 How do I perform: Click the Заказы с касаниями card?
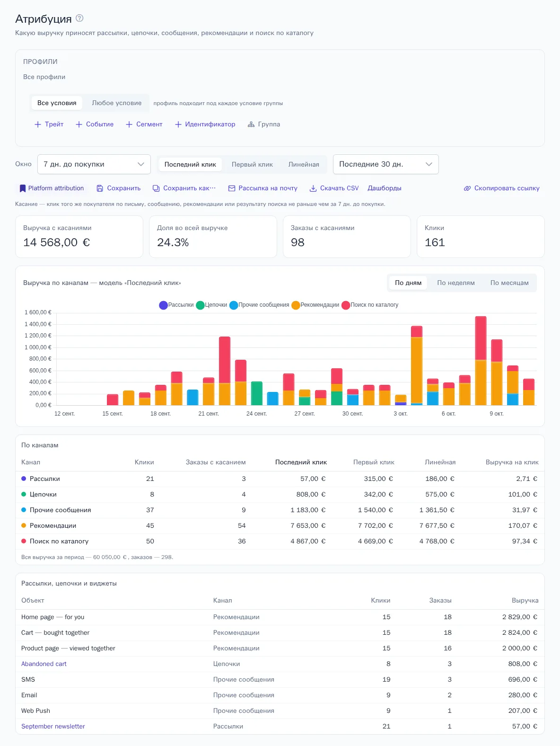pos(347,237)
